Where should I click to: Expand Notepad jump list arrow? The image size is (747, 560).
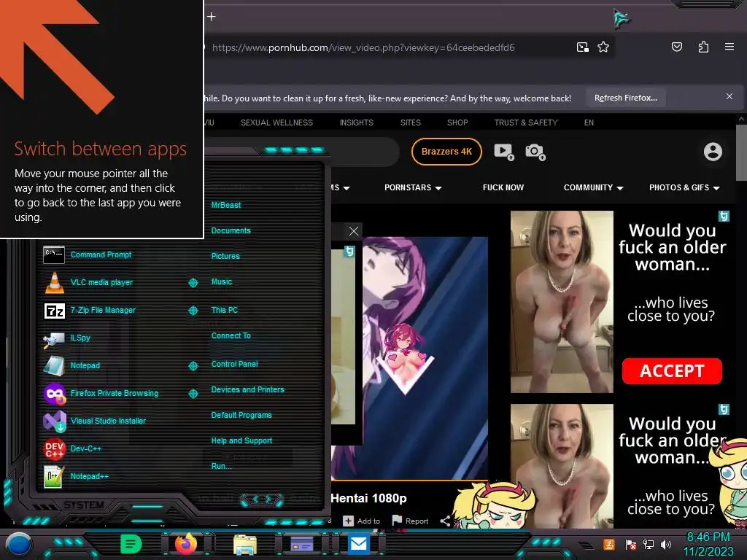point(193,366)
